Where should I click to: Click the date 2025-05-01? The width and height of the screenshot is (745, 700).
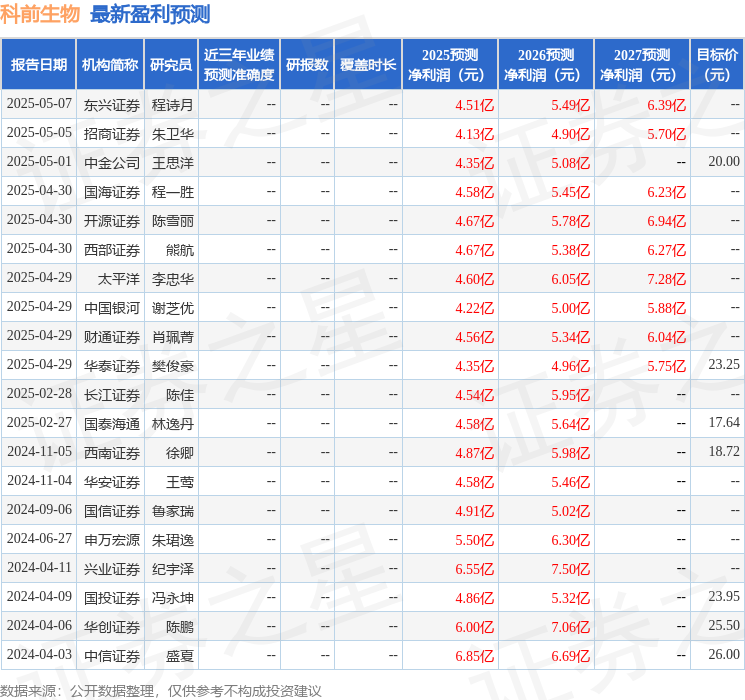click(39, 162)
